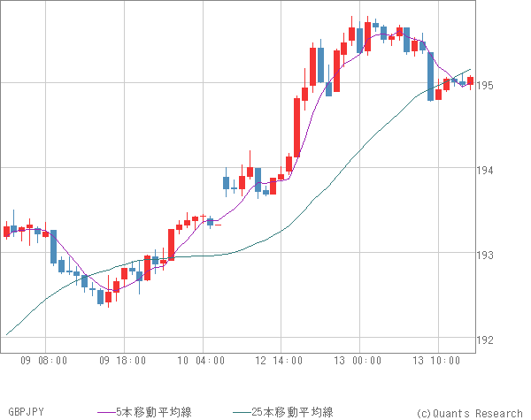Click the purple legend line sample
The image size is (531, 420).
pyautogui.click(x=107, y=412)
